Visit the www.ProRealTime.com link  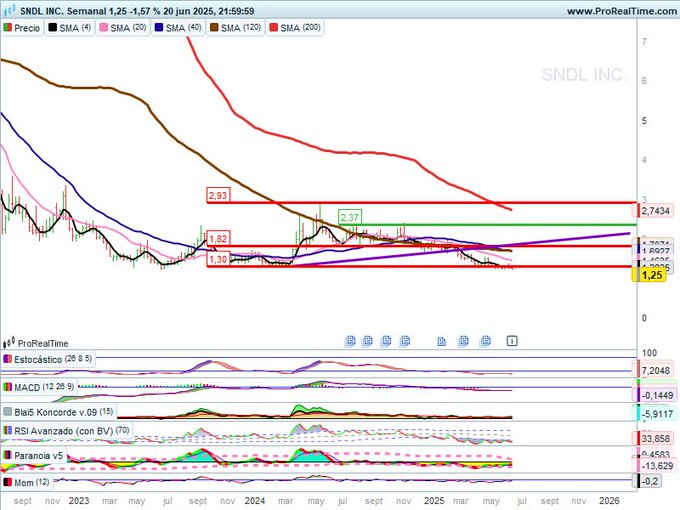(621, 11)
